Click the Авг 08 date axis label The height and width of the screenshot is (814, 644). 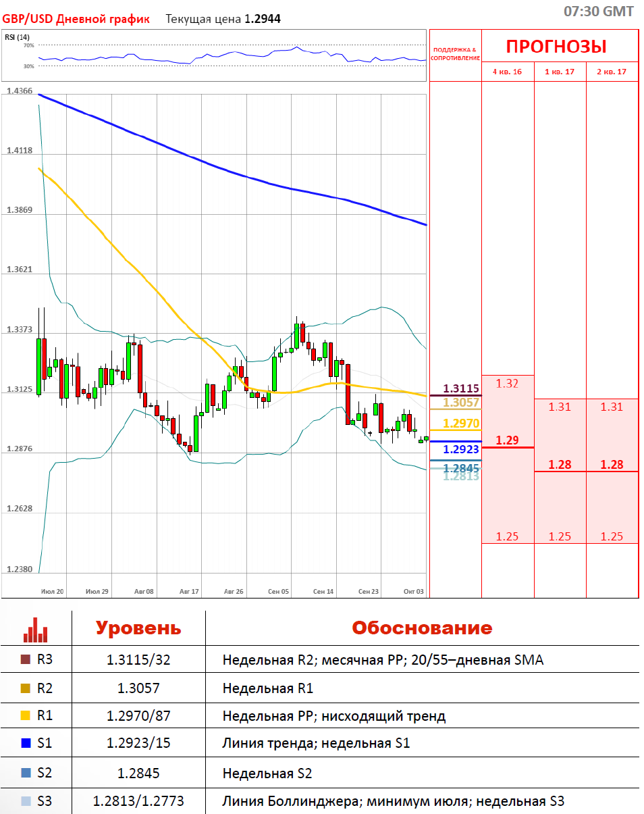pos(144,591)
